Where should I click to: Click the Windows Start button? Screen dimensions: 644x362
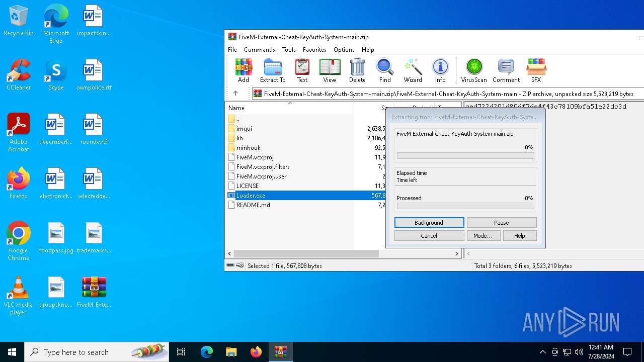click(12, 352)
